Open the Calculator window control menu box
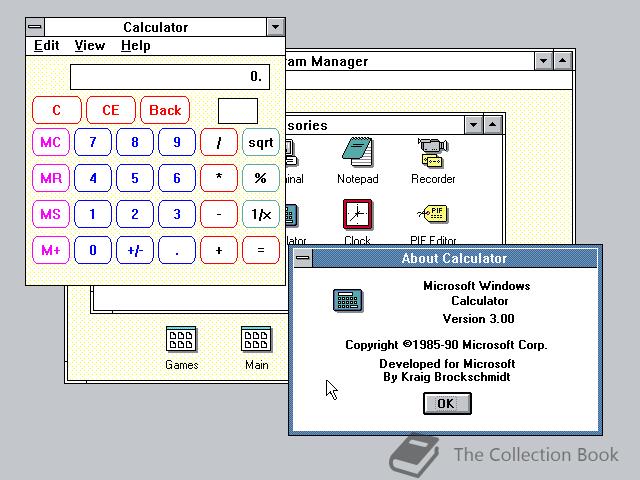The width and height of the screenshot is (640, 480). pyautogui.click(x=36, y=27)
